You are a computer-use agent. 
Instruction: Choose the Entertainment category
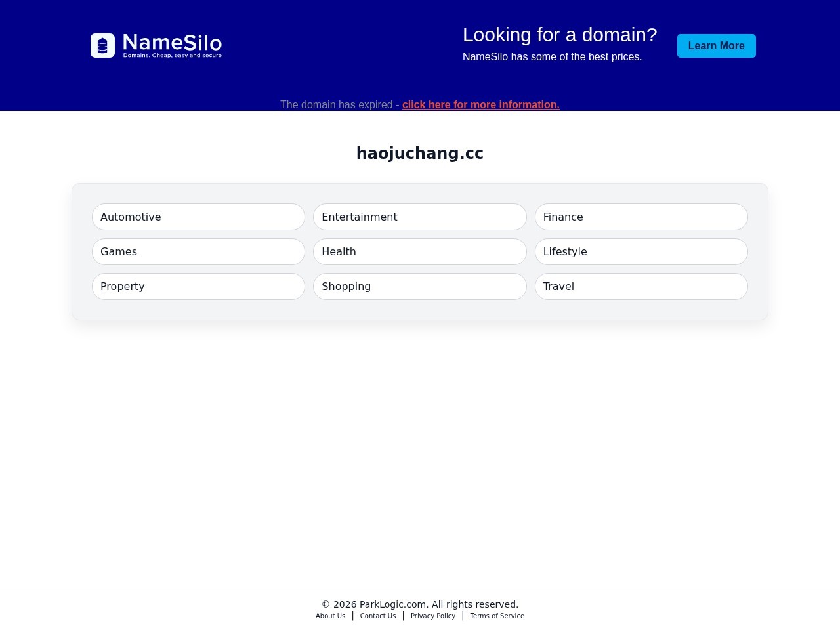click(419, 217)
